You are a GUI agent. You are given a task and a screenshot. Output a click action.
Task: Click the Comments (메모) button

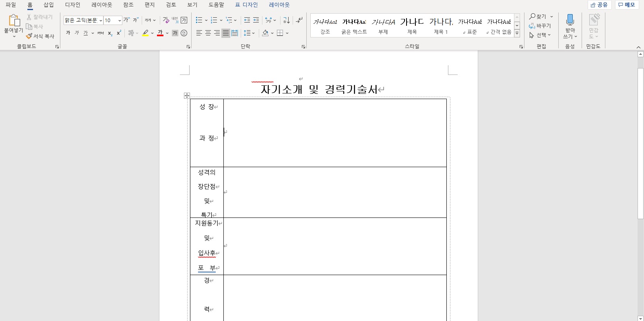[x=627, y=5]
